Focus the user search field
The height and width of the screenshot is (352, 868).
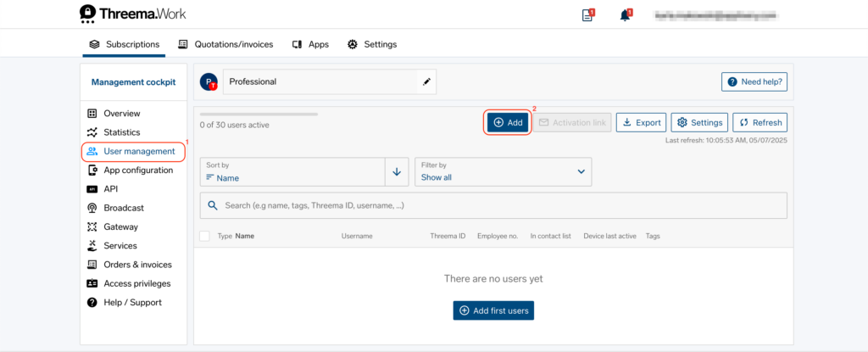pos(493,205)
